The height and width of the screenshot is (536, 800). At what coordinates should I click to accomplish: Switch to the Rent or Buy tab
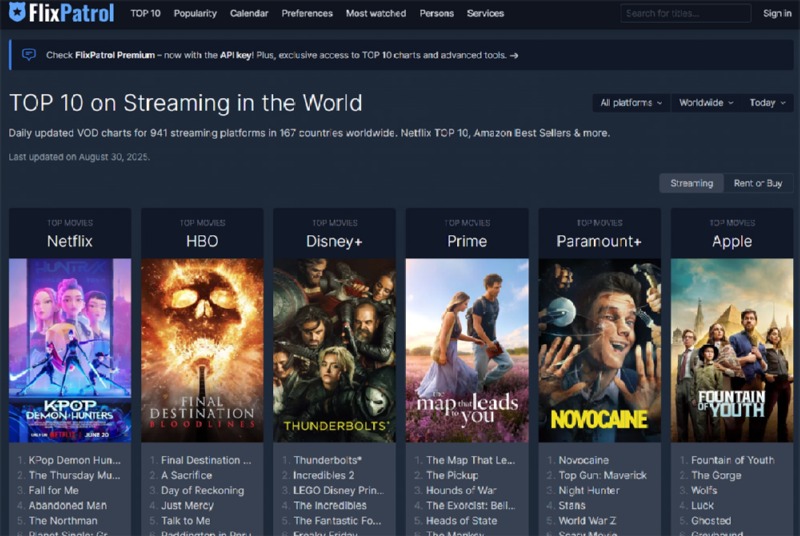coord(758,183)
